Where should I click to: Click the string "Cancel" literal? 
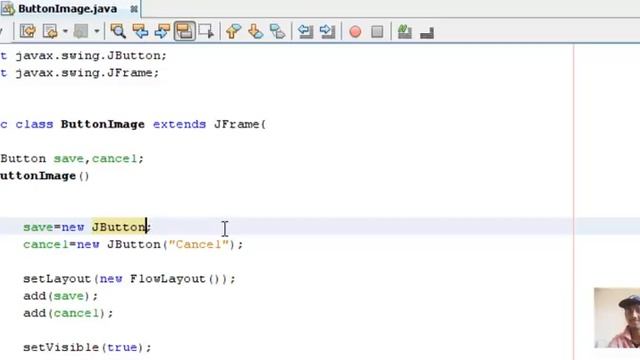pyautogui.click(x=199, y=244)
